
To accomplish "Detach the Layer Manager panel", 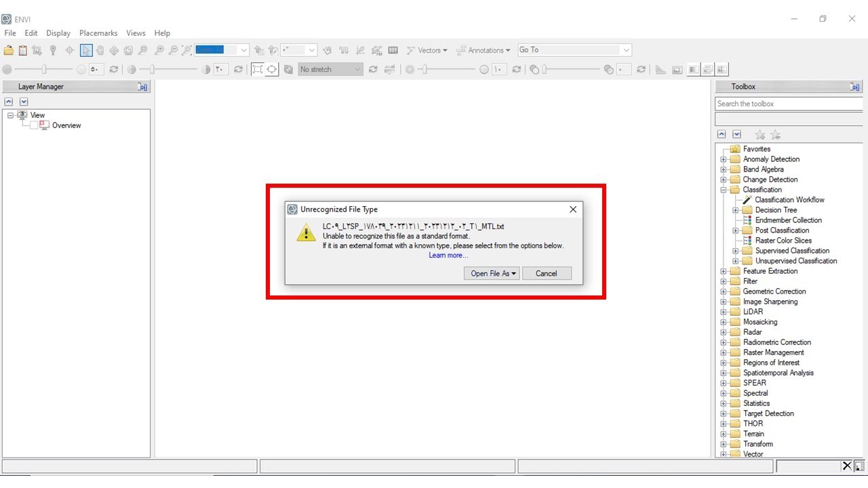I will (142, 87).
